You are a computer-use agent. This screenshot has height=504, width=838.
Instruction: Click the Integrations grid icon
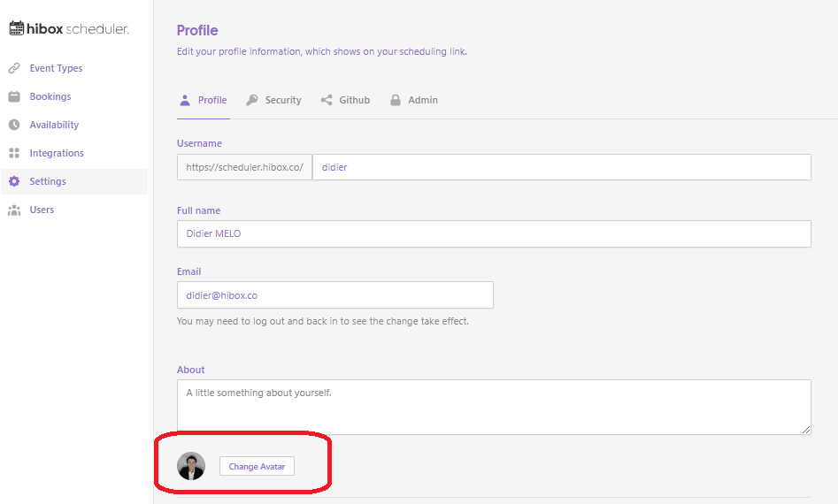pos(14,153)
